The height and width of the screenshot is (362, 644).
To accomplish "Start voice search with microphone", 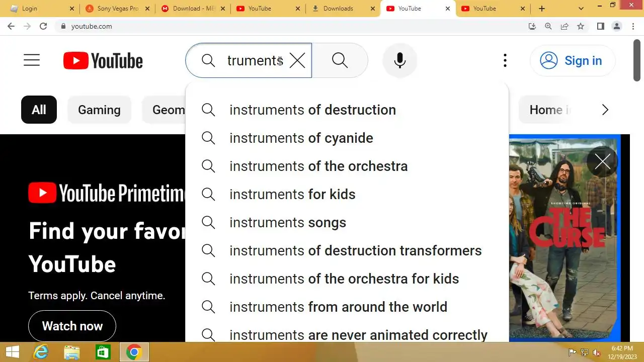I will pos(400,60).
